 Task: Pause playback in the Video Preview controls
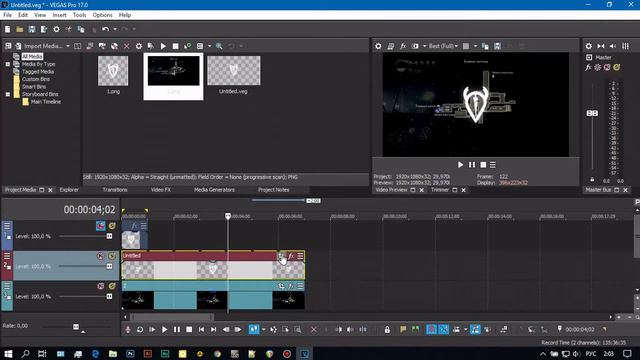472,165
